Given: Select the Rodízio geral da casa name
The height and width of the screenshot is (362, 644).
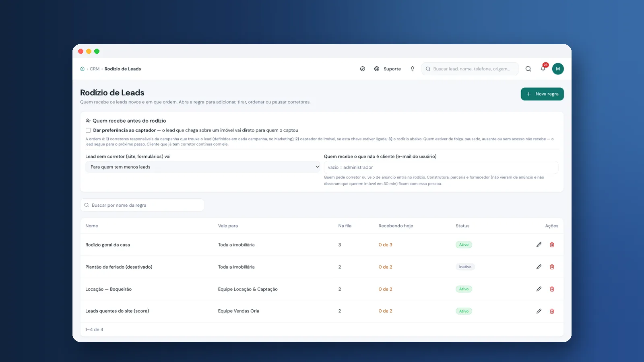Looking at the screenshot, I should point(107,245).
